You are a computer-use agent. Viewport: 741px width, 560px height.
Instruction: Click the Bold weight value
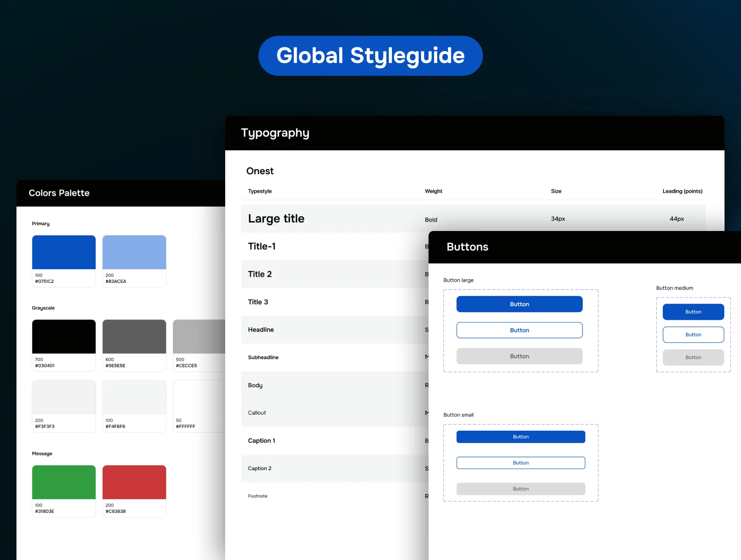pyautogui.click(x=431, y=220)
